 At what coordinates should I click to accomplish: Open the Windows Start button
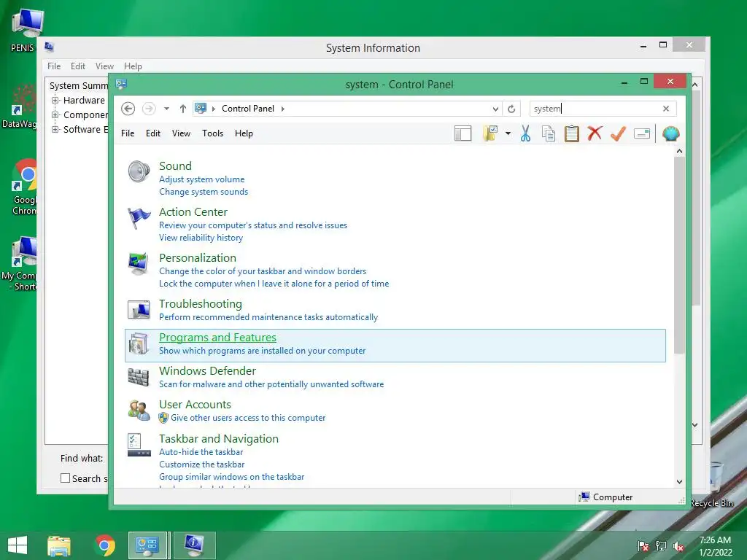(18, 545)
